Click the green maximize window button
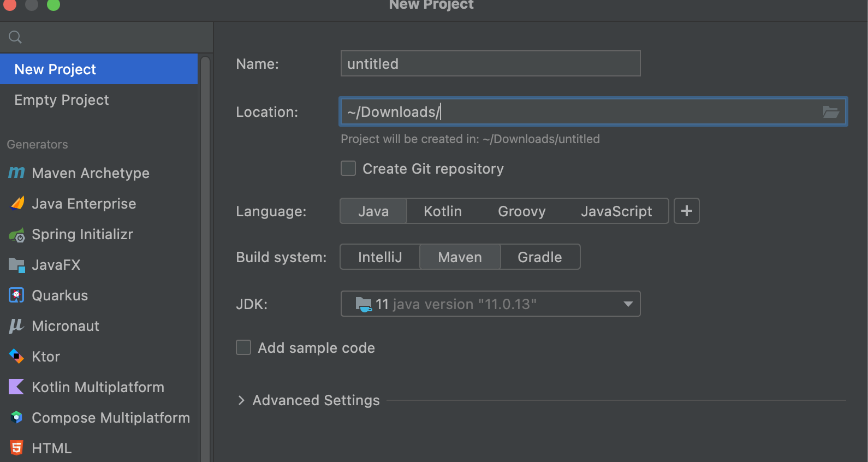This screenshot has width=868, height=462. 53,4
